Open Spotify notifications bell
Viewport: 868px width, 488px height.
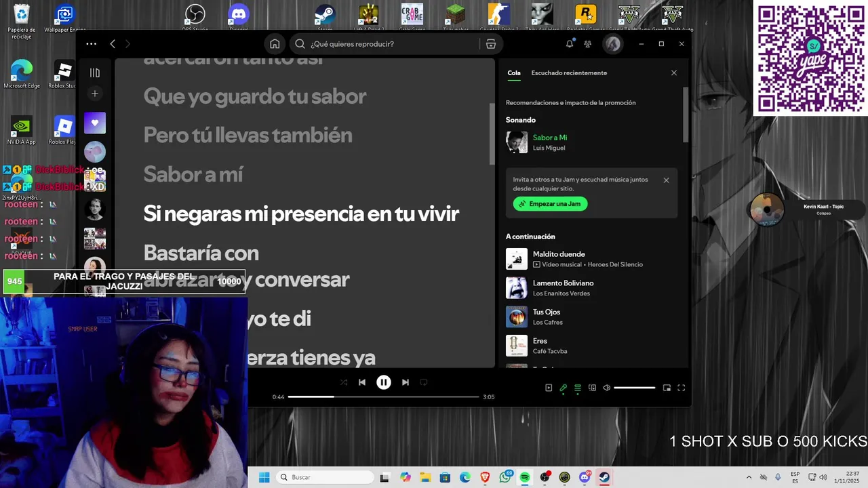tap(570, 44)
